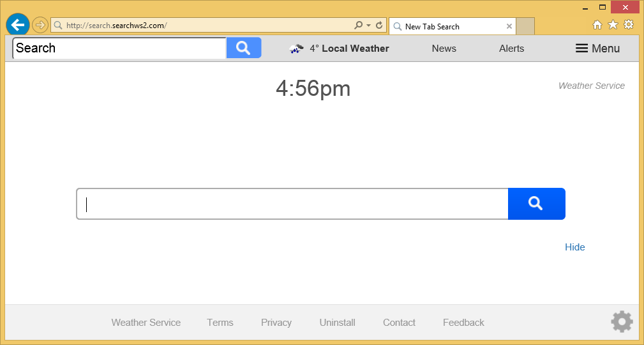This screenshot has height=345, width=644.
Task: Click the refresh icon in address bar
Action: point(379,26)
